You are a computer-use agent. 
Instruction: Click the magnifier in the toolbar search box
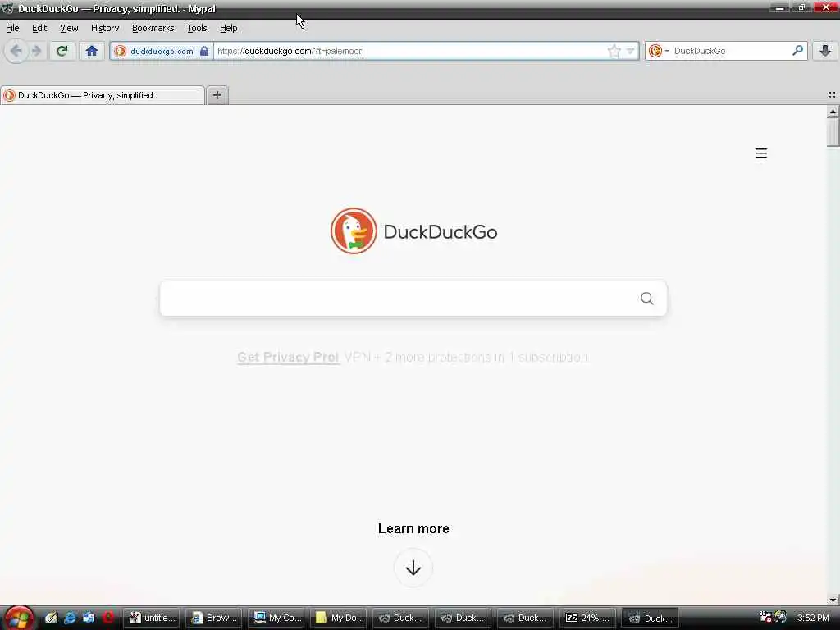(797, 51)
